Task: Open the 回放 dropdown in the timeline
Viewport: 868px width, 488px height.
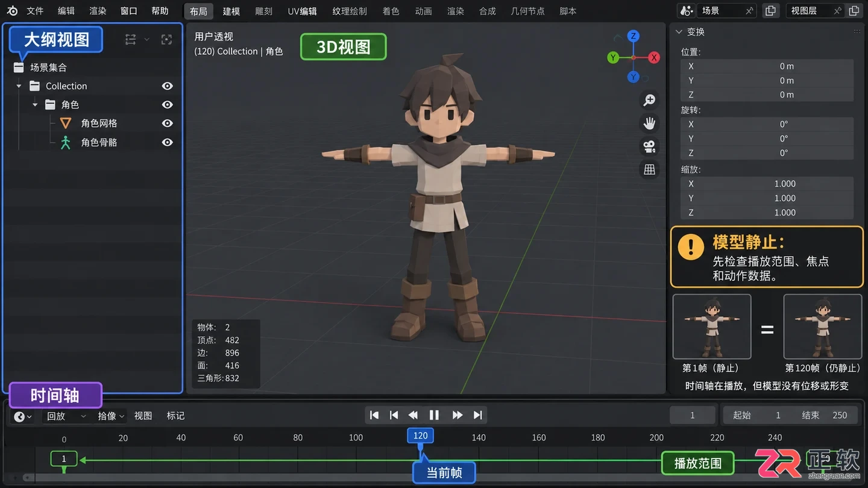Action: tap(67, 416)
